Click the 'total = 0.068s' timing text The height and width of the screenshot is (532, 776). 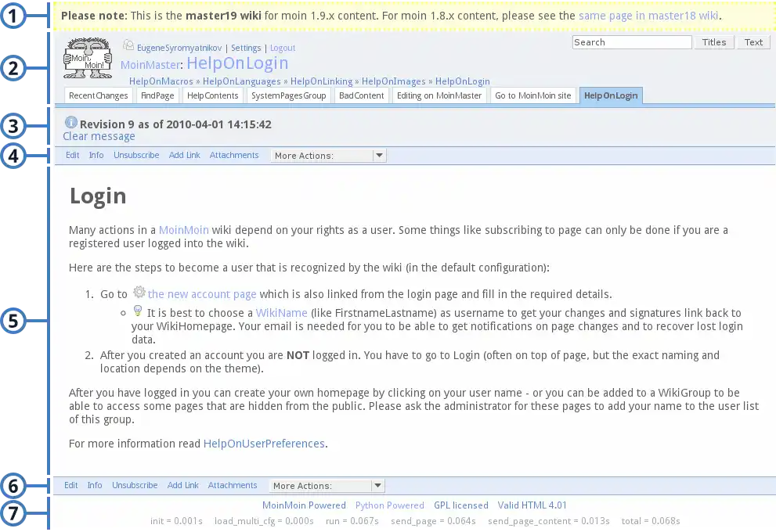click(x=651, y=521)
